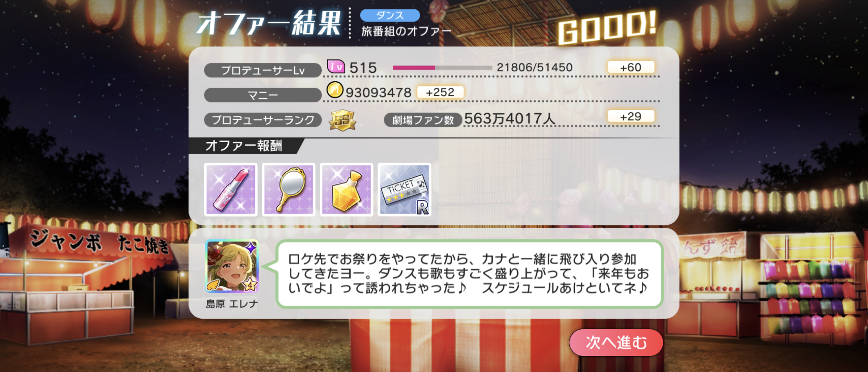Tap the +29 fan gain badge

tap(631, 116)
